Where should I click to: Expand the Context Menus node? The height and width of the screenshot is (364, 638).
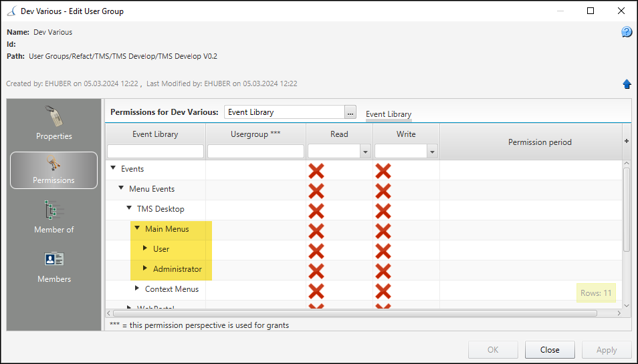(x=136, y=288)
